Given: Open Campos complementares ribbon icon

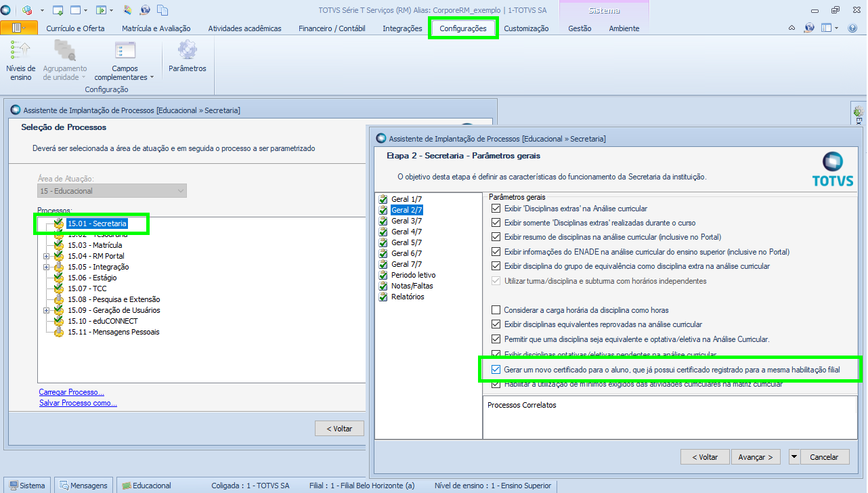Looking at the screenshot, I should 125,51.
